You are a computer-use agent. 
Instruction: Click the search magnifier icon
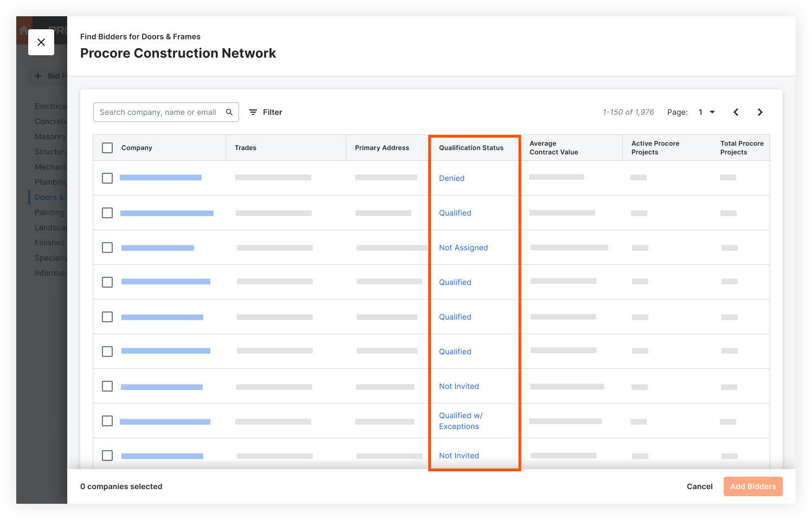[x=229, y=112]
